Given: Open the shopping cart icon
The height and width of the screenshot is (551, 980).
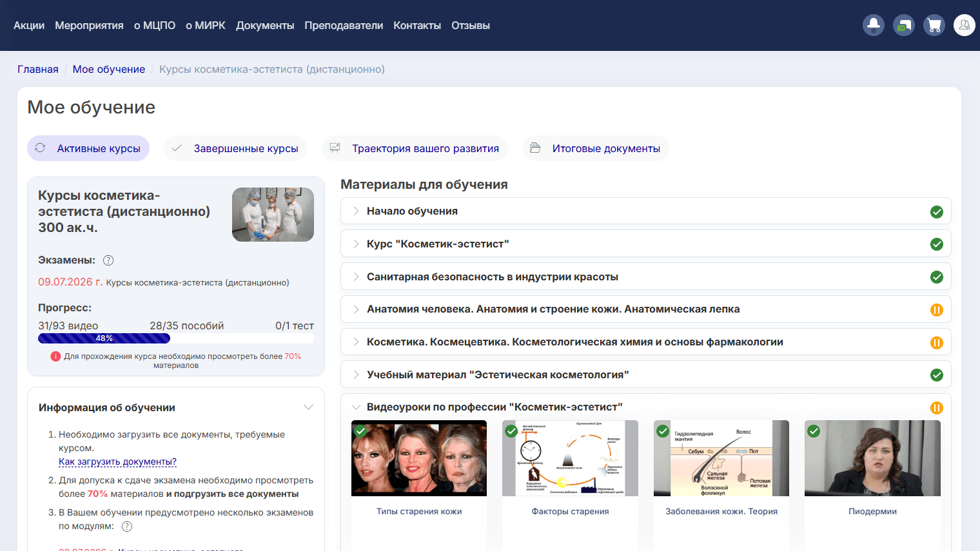Looking at the screenshot, I should click(934, 25).
